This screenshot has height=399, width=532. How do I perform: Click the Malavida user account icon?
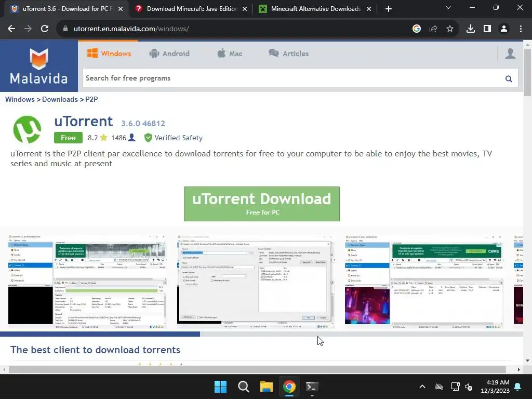(x=510, y=54)
